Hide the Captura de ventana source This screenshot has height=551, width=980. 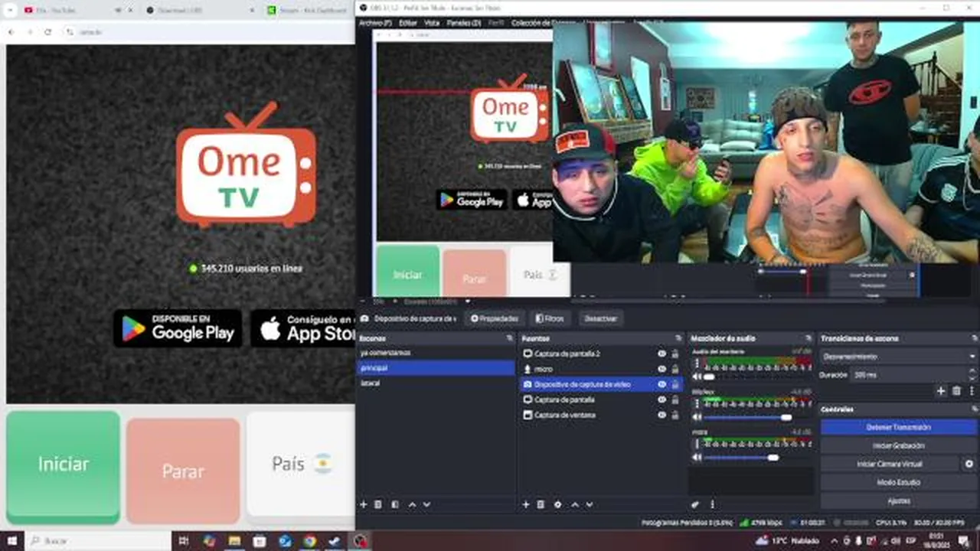(661, 415)
